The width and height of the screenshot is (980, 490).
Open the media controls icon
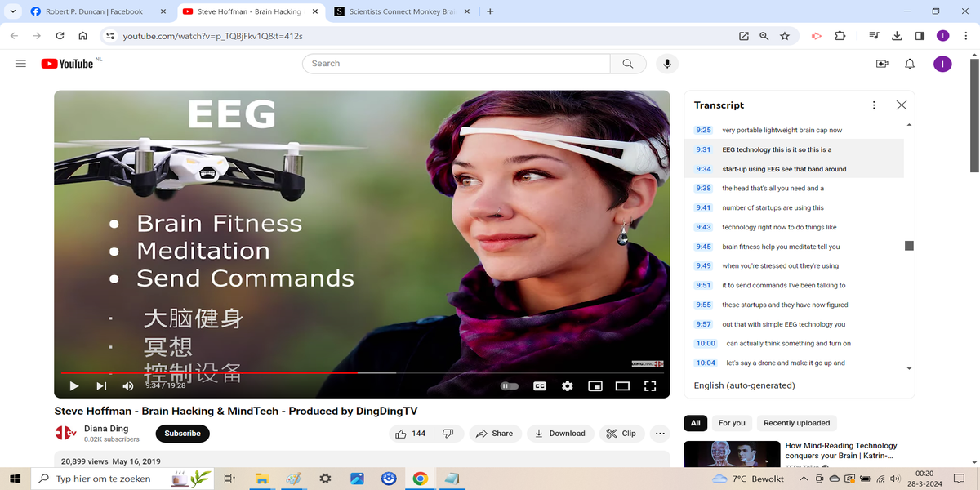tap(874, 36)
